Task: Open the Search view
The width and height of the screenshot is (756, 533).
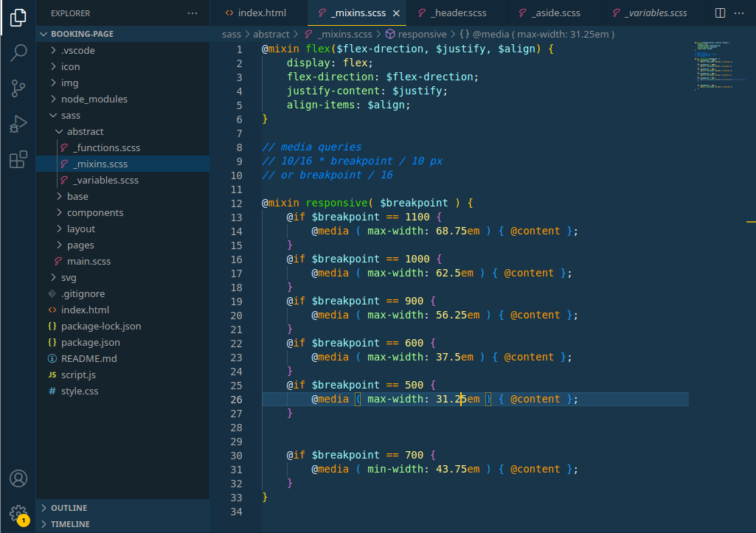Action: pyautogui.click(x=18, y=52)
